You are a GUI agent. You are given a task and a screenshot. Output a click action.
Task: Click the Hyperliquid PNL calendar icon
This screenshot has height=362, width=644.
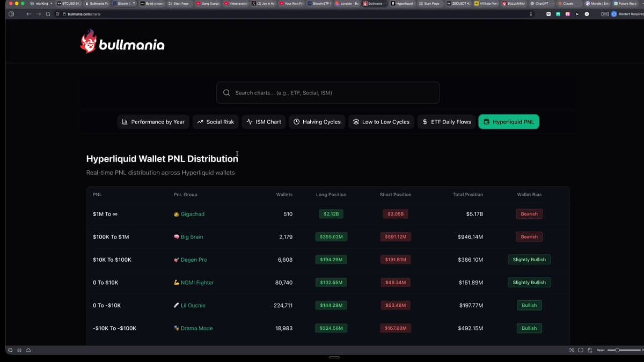(487, 122)
